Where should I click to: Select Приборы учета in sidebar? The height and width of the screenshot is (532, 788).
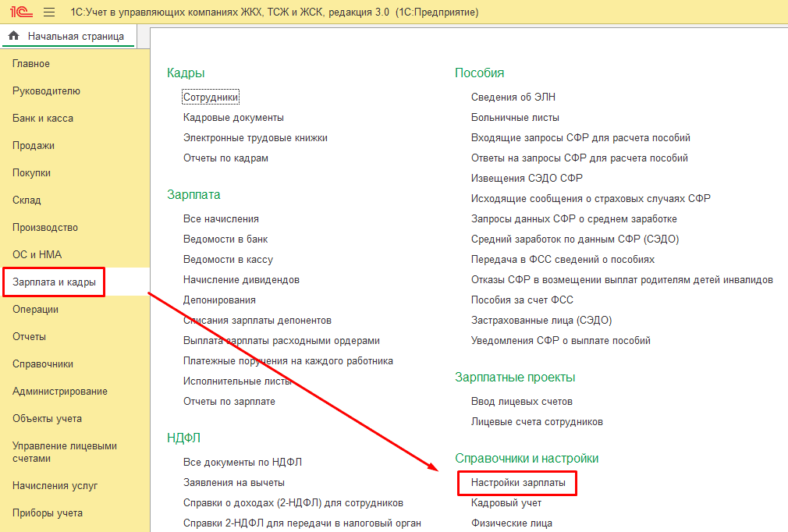click(48, 513)
